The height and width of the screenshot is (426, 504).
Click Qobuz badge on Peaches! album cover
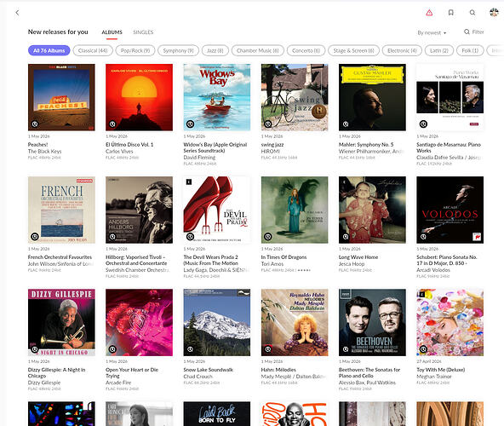pos(35,124)
